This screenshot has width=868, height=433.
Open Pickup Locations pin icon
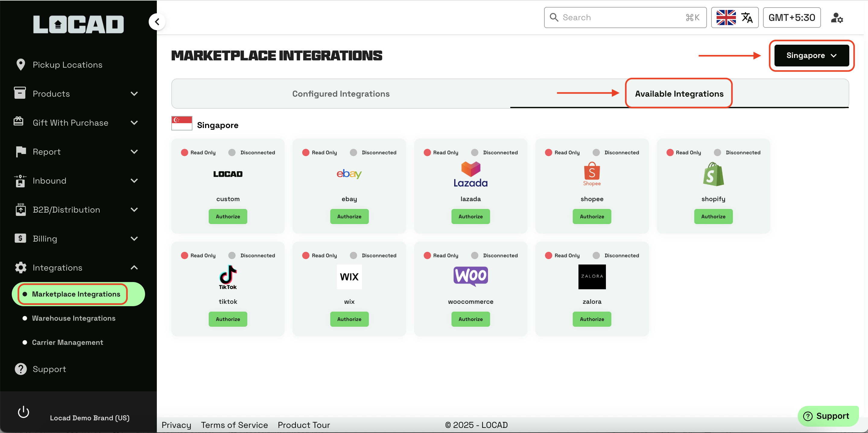coord(21,64)
